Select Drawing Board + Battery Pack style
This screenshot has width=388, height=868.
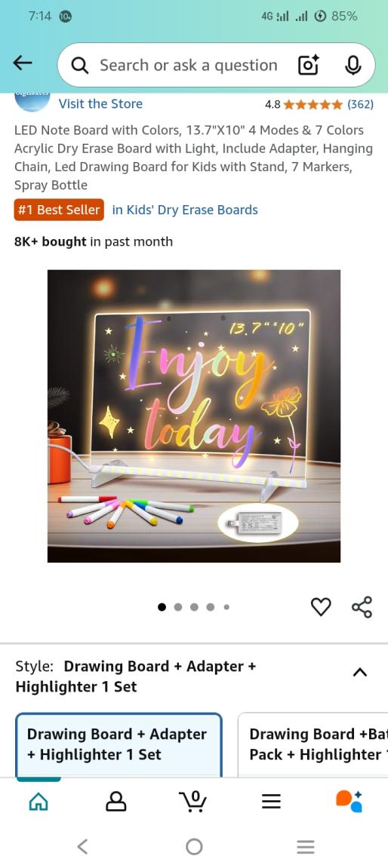click(313, 744)
